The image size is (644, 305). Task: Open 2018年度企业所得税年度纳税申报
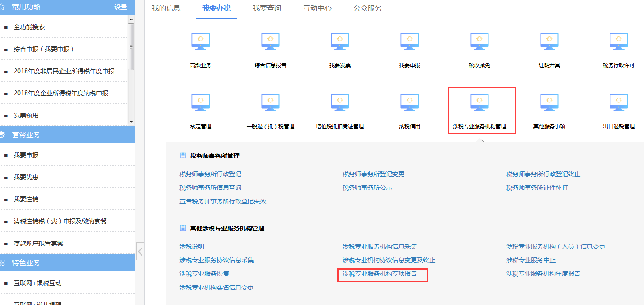(x=61, y=93)
